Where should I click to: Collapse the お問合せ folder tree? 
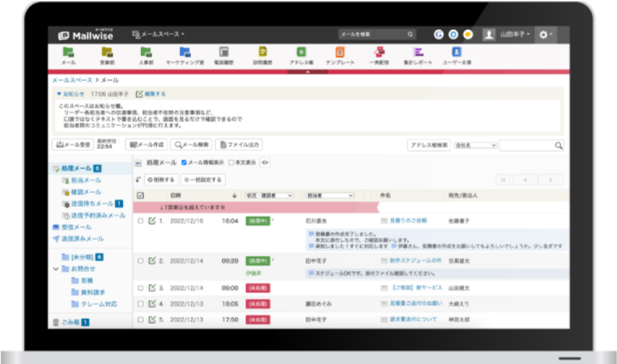click(x=56, y=269)
